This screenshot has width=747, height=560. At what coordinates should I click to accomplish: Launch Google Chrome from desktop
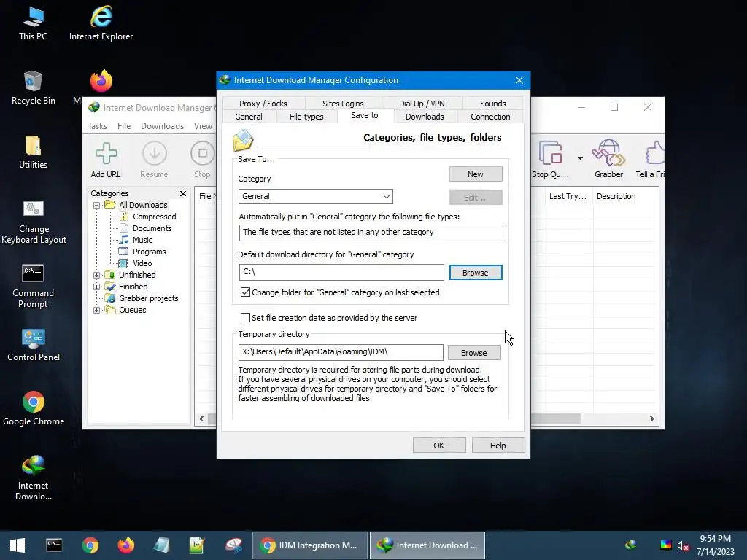34,408
